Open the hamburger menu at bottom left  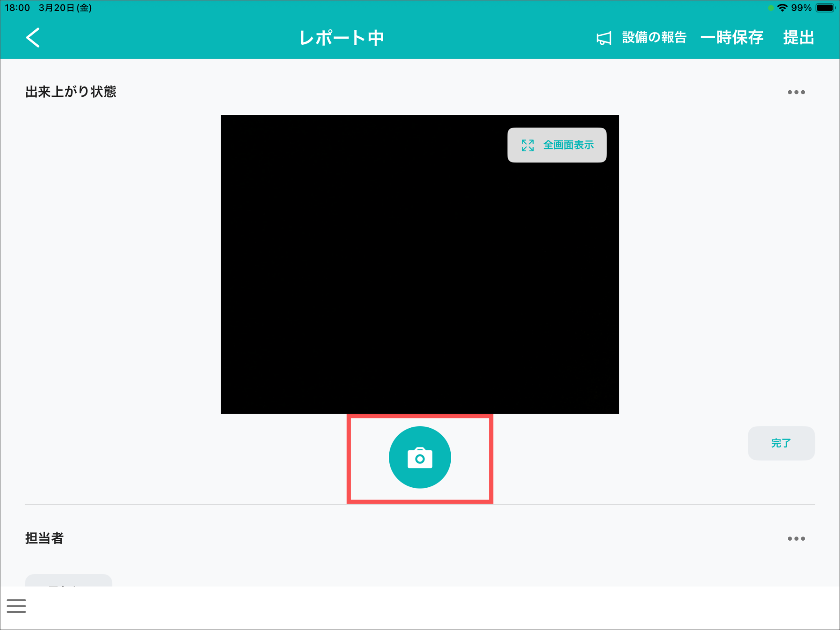click(x=16, y=606)
